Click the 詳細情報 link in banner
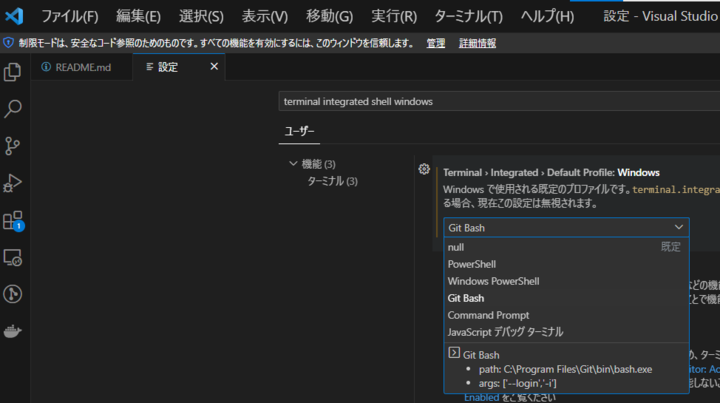 (477, 43)
